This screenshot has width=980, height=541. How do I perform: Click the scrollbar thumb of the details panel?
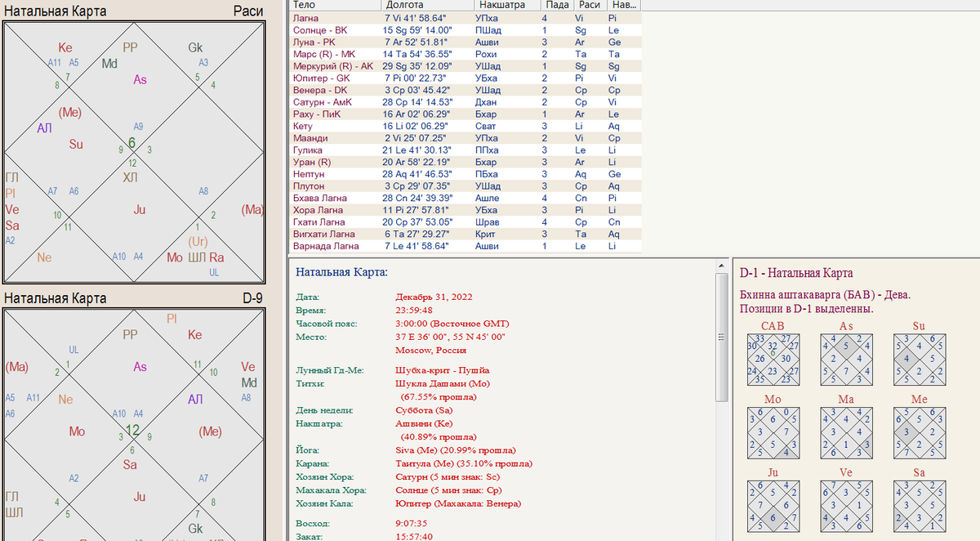(x=721, y=337)
